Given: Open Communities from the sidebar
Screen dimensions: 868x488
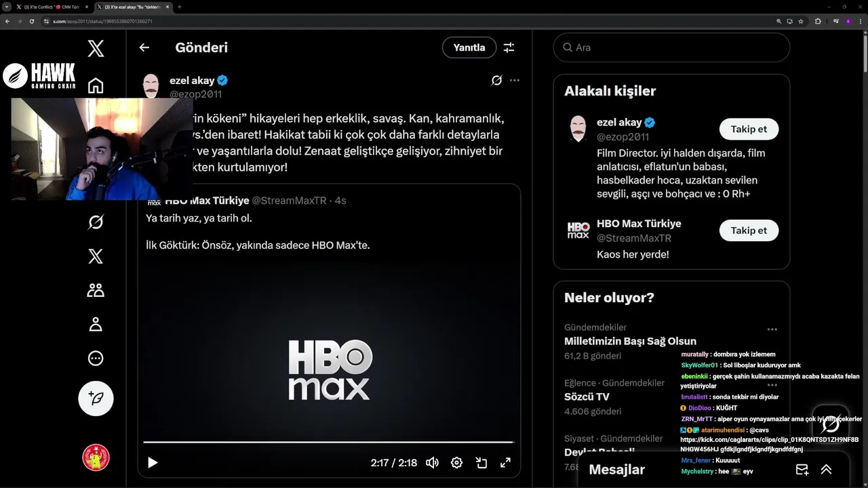Looking at the screenshot, I should tap(96, 290).
